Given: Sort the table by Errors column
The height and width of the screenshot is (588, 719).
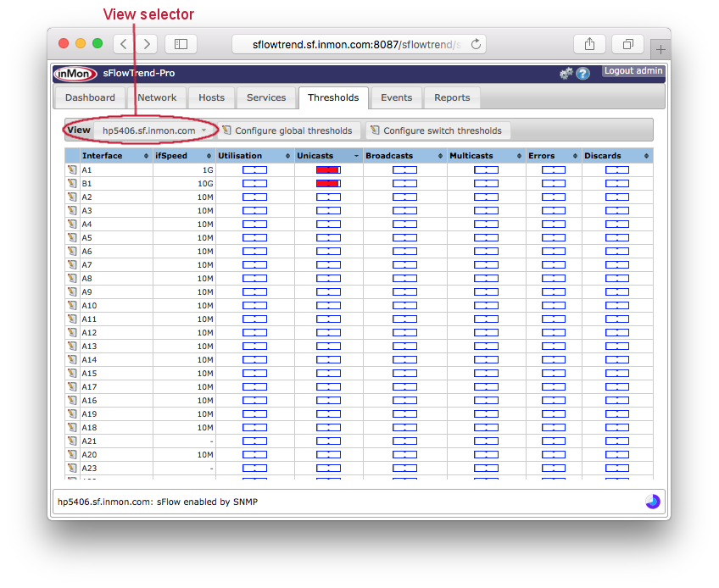Looking at the screenshot, I should (x=554, y=156).
